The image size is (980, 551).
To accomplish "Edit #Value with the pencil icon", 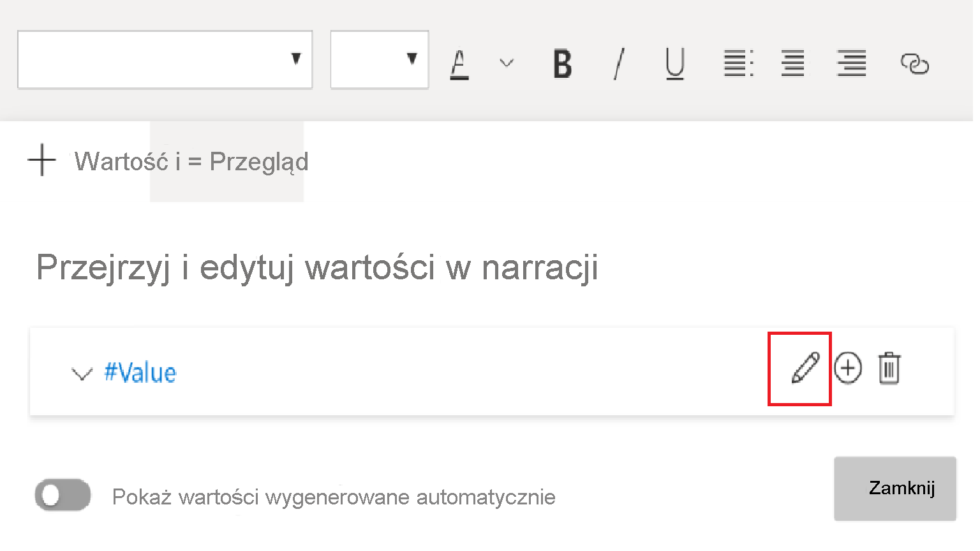I will tap(805, 368).
